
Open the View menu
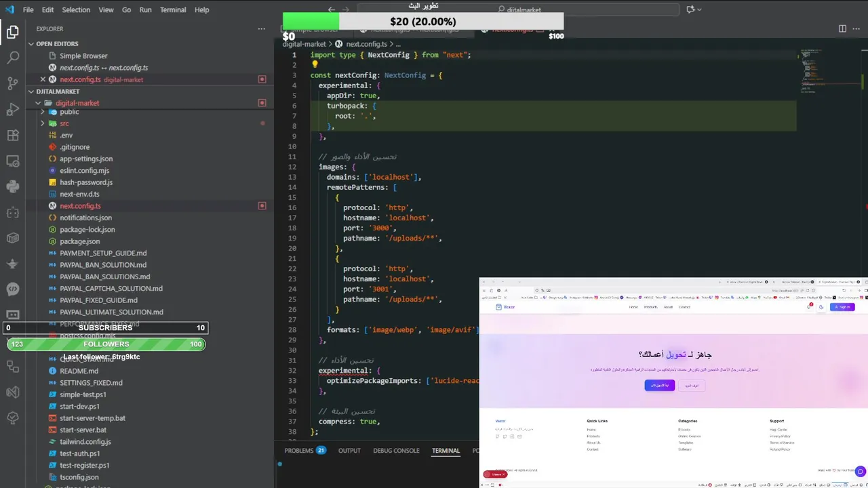click(x=106, y=9)
